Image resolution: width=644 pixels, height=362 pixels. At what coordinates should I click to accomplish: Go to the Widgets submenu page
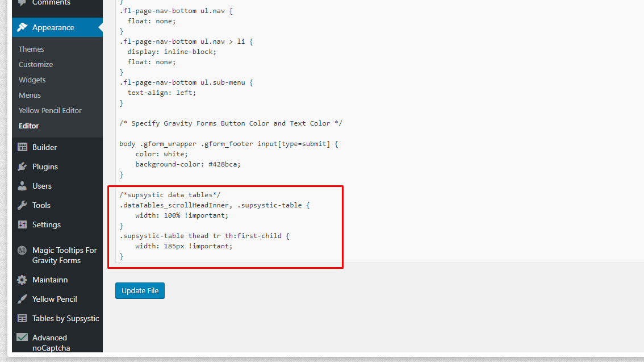tap(32, 80)
